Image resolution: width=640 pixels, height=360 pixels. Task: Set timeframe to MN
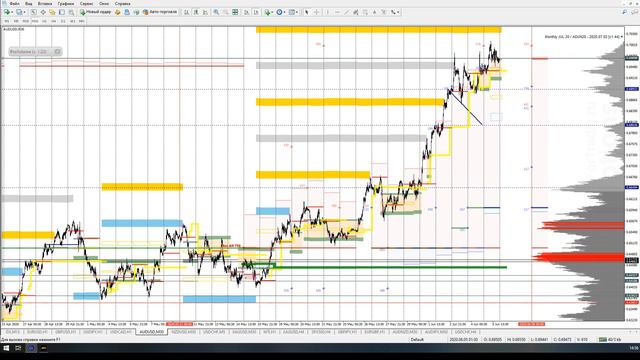tap(82, 21)
